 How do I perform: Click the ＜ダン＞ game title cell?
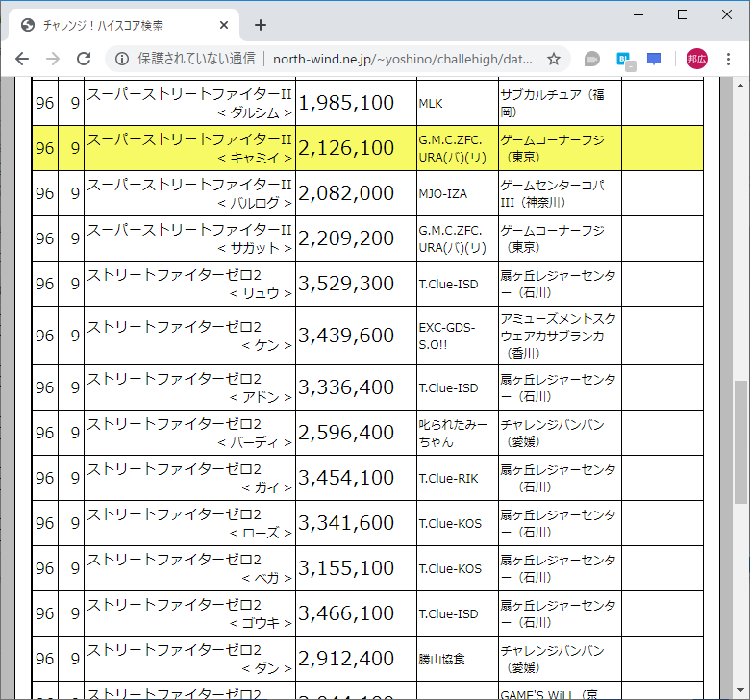(189, 659)
